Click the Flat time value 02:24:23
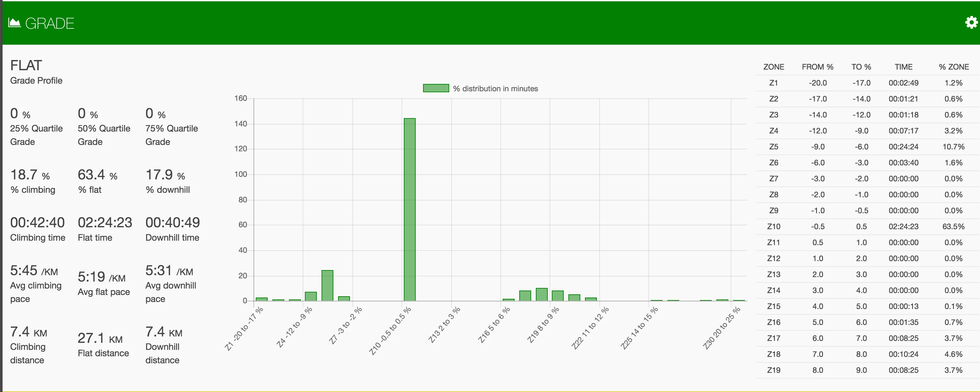This screenshot has height=392, width=980. click(105, 222)
